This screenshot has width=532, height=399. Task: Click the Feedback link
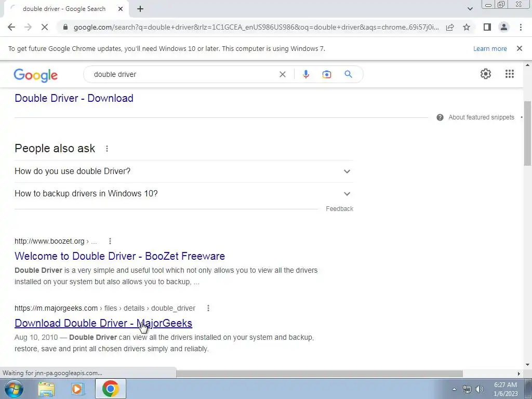(339, 209)
